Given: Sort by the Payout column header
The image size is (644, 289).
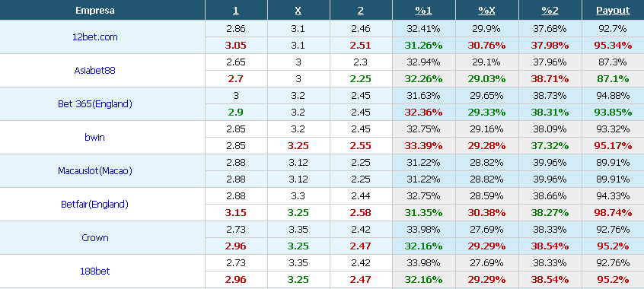Looking at the screenshot, I should coord(613,11).
